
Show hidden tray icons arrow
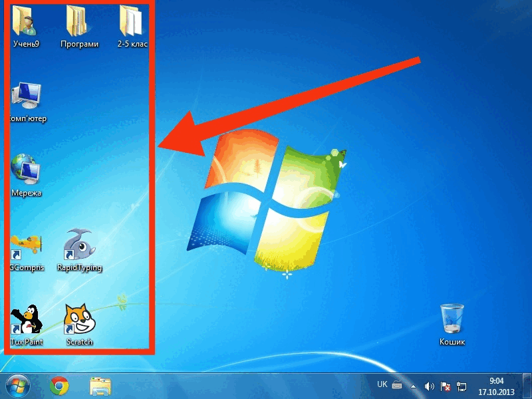tap(413, 386)
